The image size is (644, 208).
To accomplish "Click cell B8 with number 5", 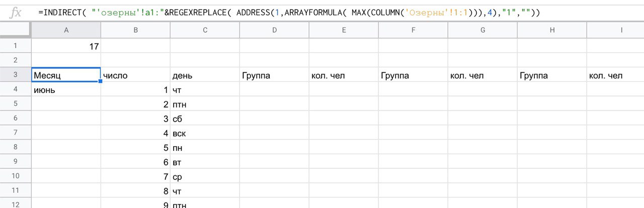I will point(135,148).
